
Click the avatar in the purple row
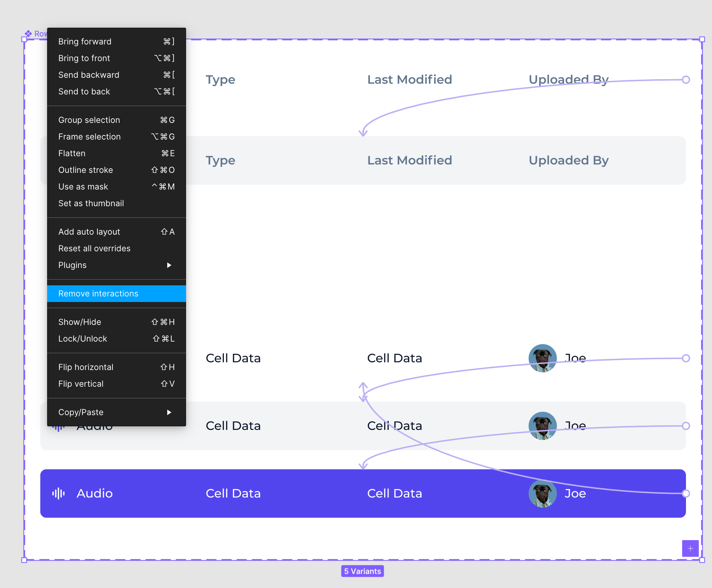pyautogui.click(x=542, y=493)
